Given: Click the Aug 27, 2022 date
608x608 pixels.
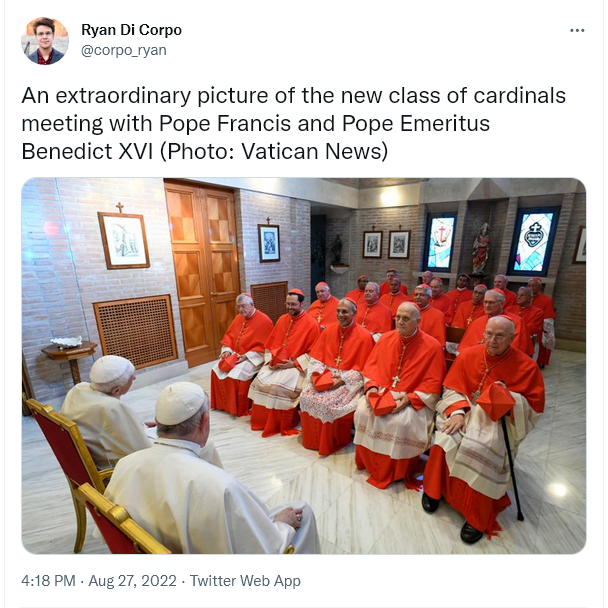Looking at the screenshot, I should 132,580.
